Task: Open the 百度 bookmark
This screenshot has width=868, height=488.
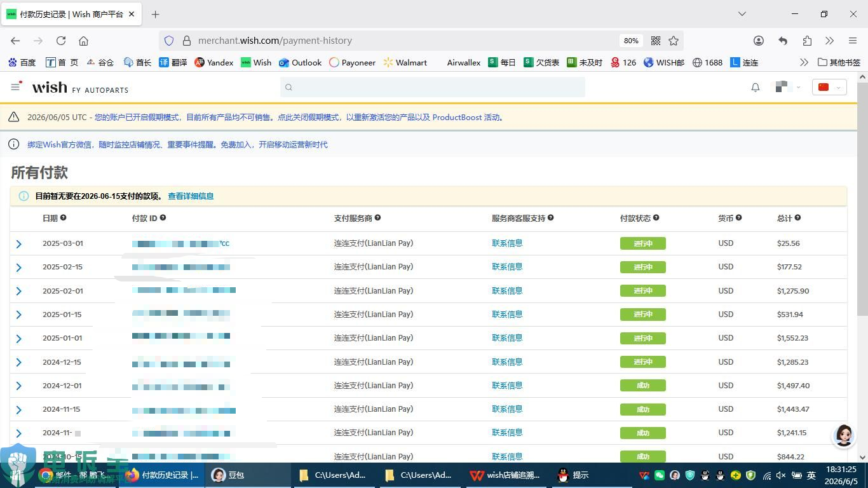Action: (x=22, y=62)
